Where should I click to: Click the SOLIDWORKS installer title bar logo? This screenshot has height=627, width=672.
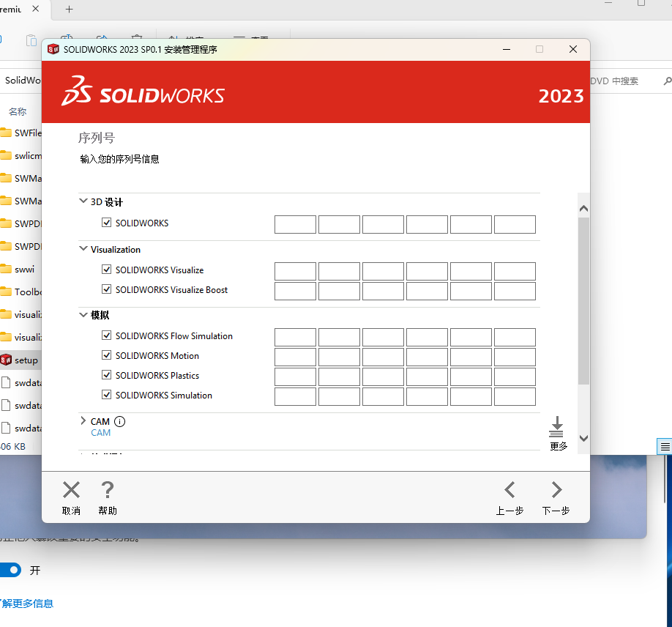pyautogui.click(x=53, y=49)
